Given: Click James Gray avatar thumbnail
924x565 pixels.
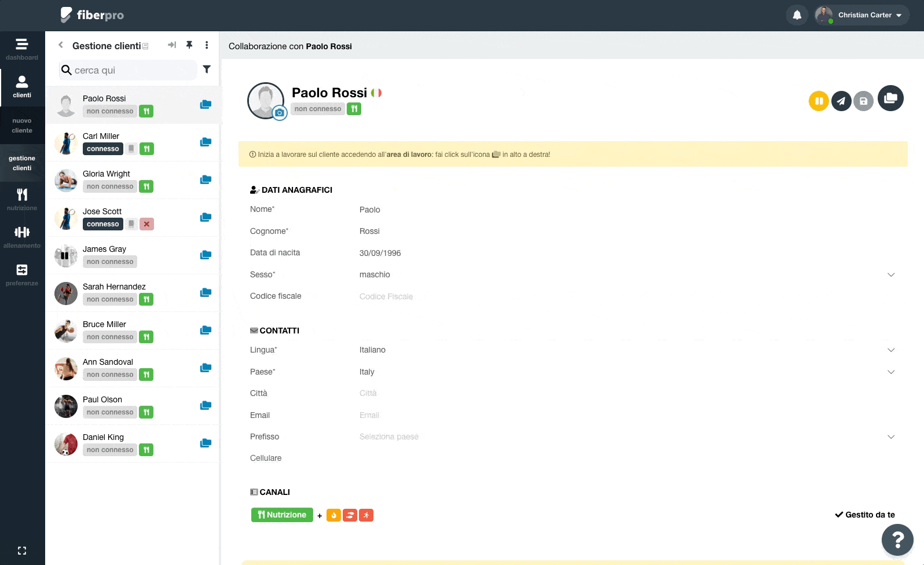Looking at the screenshot, I should tap(66, 256).
